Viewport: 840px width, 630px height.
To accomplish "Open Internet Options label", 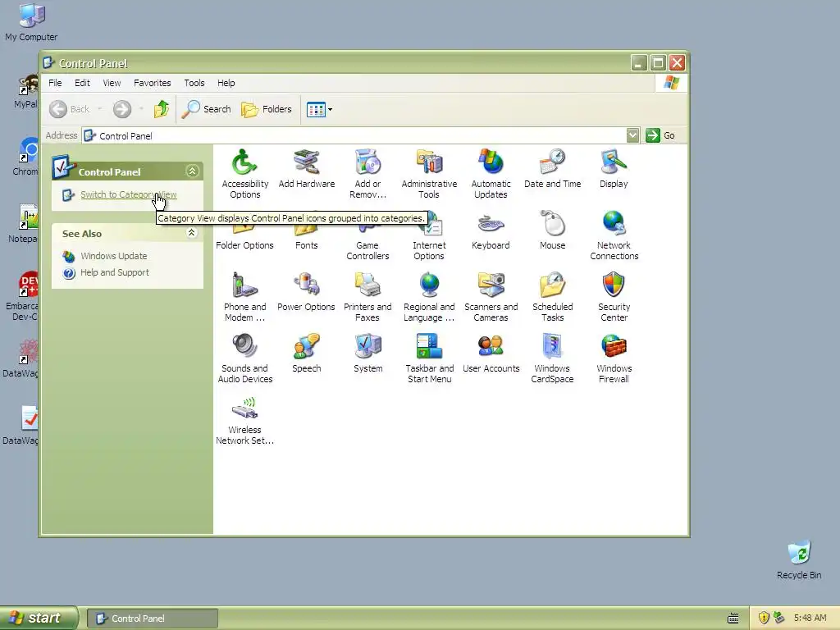I will [429, 251].
